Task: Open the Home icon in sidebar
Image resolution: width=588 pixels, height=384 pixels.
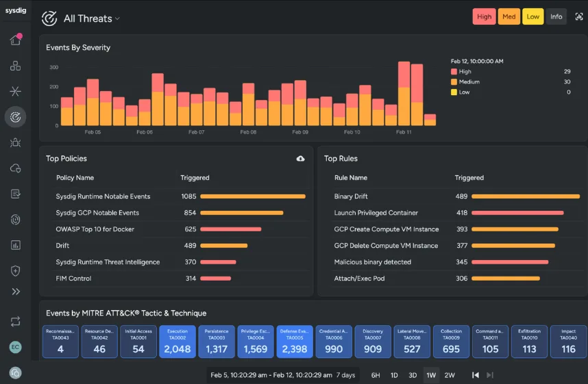Action: [15, 40]
